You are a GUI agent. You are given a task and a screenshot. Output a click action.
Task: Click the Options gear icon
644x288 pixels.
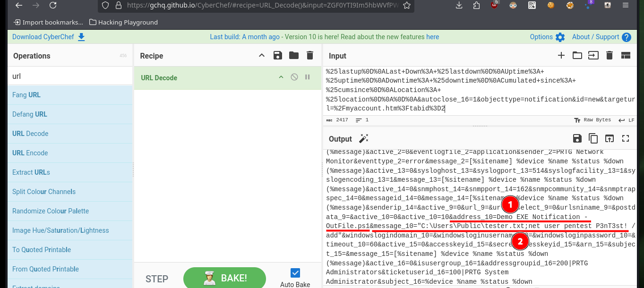(560, 37)
